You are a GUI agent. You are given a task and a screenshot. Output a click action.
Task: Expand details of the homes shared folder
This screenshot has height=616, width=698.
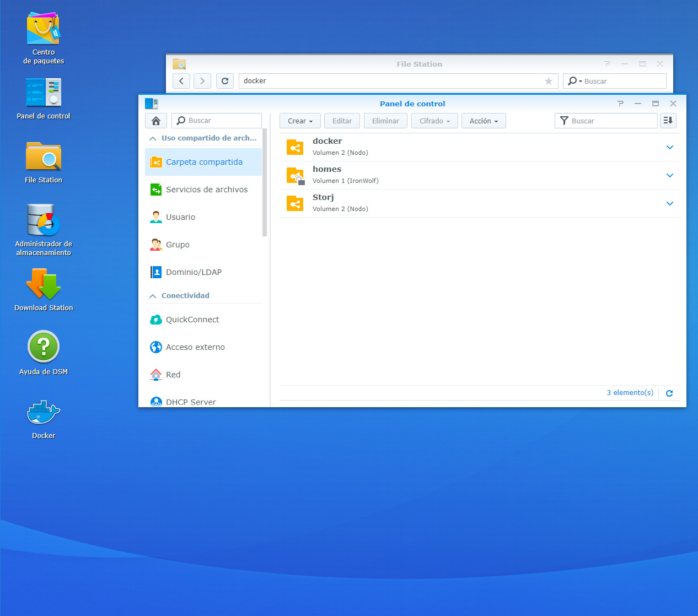click(x=670, y=175)
